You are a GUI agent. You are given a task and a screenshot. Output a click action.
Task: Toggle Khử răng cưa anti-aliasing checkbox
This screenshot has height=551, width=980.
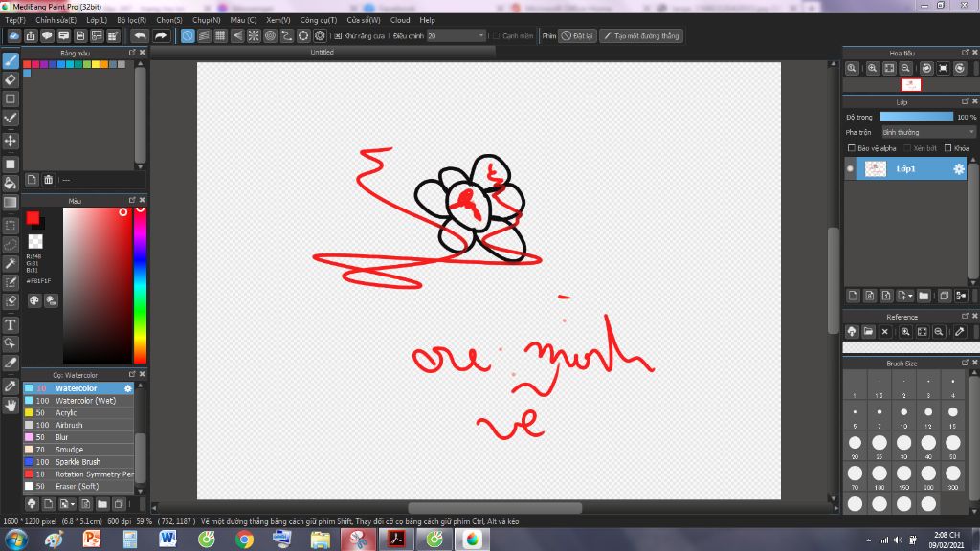tap(338, 36)
